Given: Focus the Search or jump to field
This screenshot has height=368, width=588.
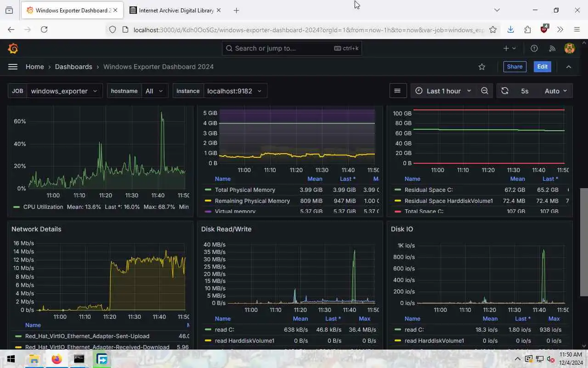Looking at the screenshot, I should 292,48.
